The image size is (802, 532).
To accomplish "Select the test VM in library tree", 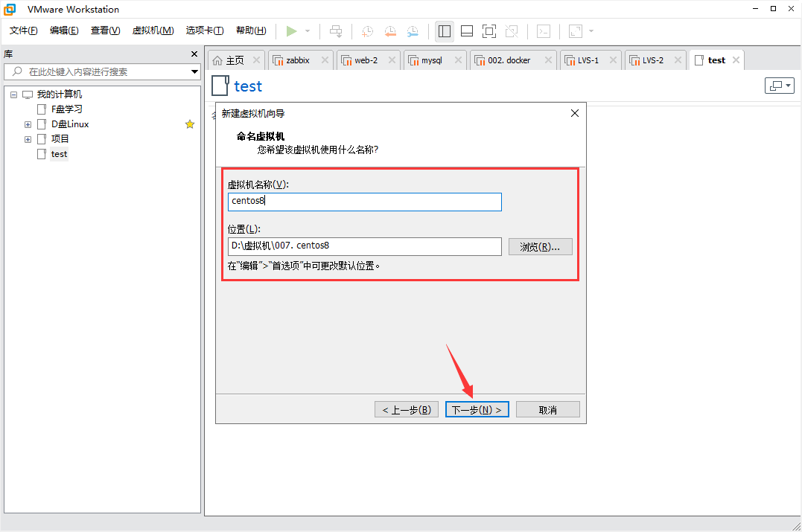I will [59, 154].
